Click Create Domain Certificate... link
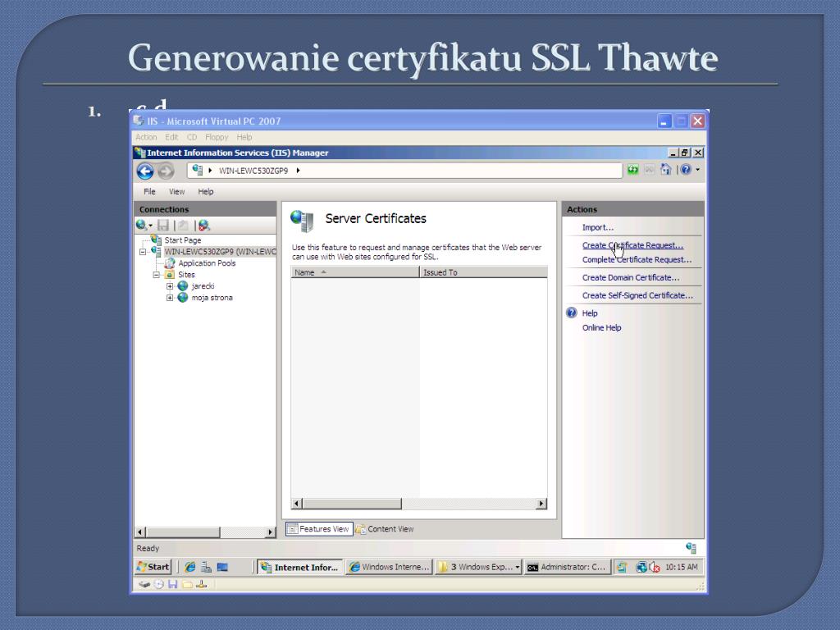The height and width of the screenshot is (630, 840). tap(631, 277)
